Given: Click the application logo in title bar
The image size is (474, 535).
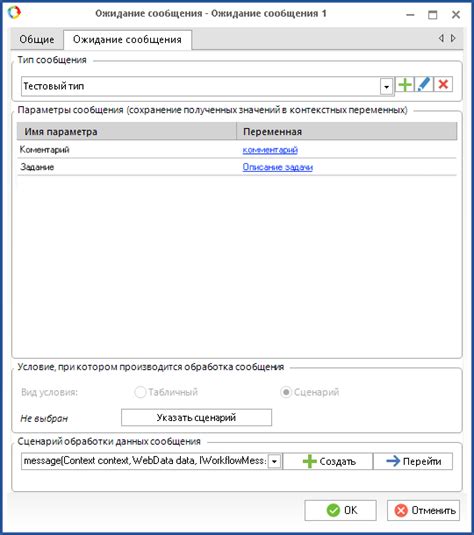Looking at the screenshot, I should [x=14, y=13].
